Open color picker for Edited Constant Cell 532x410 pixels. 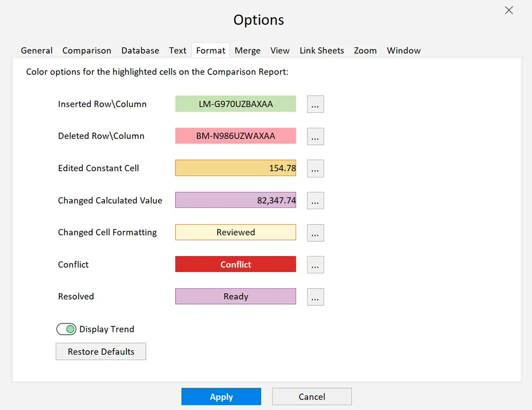click(x=315, y=168)
